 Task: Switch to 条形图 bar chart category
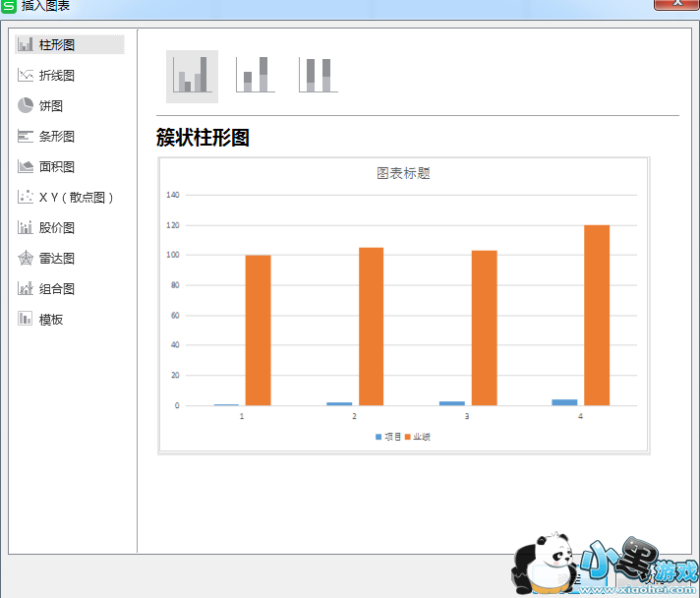point(56,136)
